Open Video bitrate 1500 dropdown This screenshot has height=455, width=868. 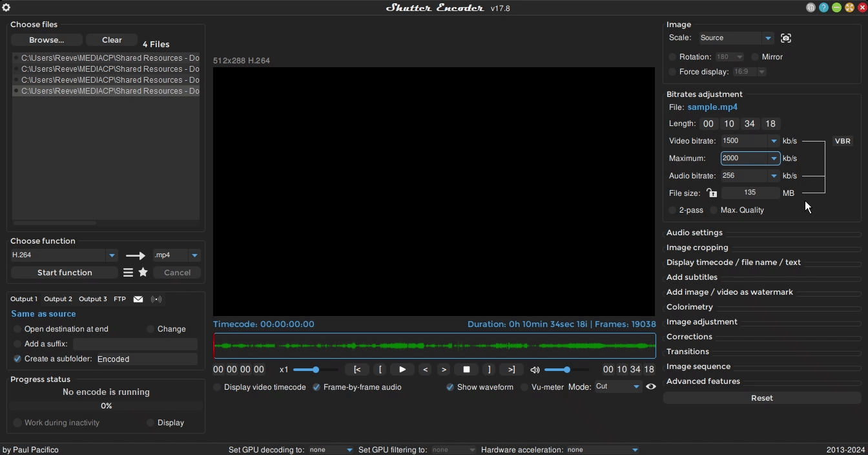[774, 141]
